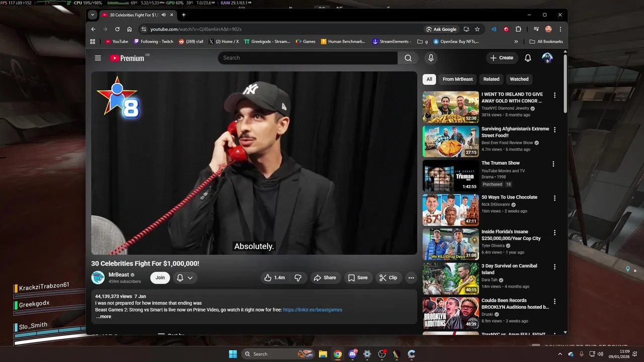Viewport: 644px width, 362px height.
Task: Open a new Chrome tab
Action: coord(184,15)
